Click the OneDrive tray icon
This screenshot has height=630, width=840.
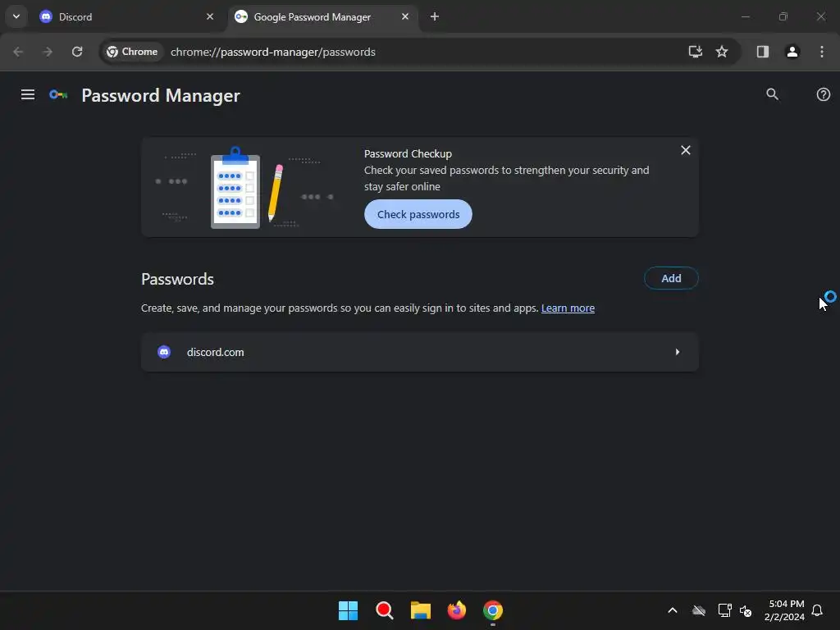[x=699, y=610]
